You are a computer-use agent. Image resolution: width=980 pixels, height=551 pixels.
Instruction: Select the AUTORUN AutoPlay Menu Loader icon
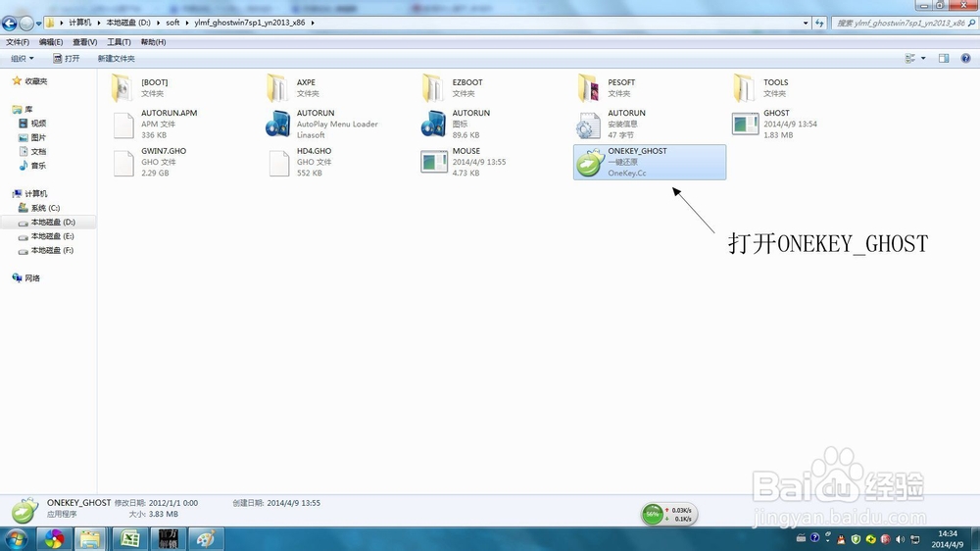click(x=277, y=124)
